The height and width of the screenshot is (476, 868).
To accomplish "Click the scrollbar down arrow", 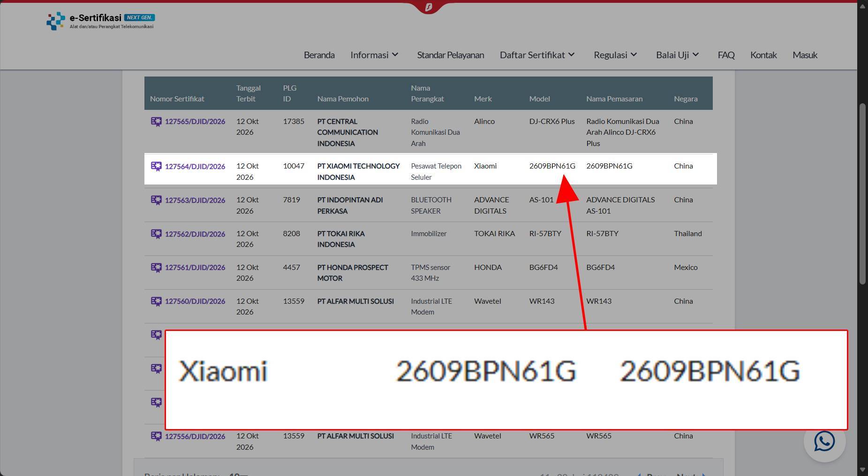I will [x=862, y=470].
